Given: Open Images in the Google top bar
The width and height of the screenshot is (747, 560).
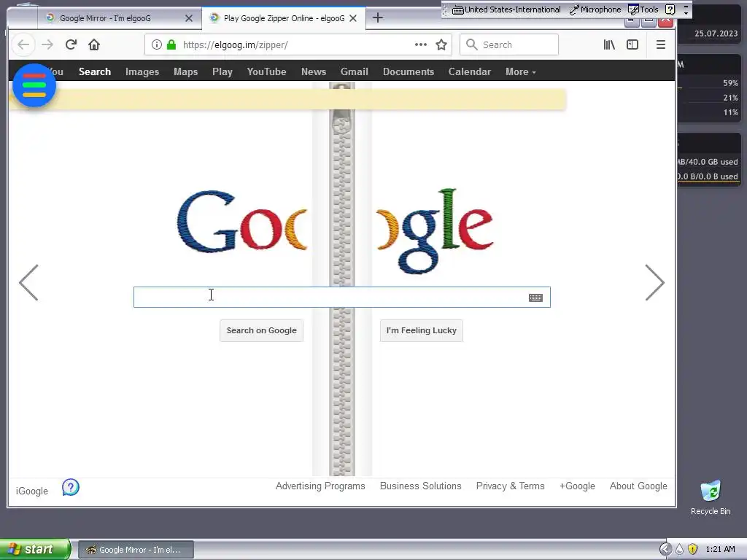Looking at the screenshot, I should pyautogui.click(x=142, y=72).
